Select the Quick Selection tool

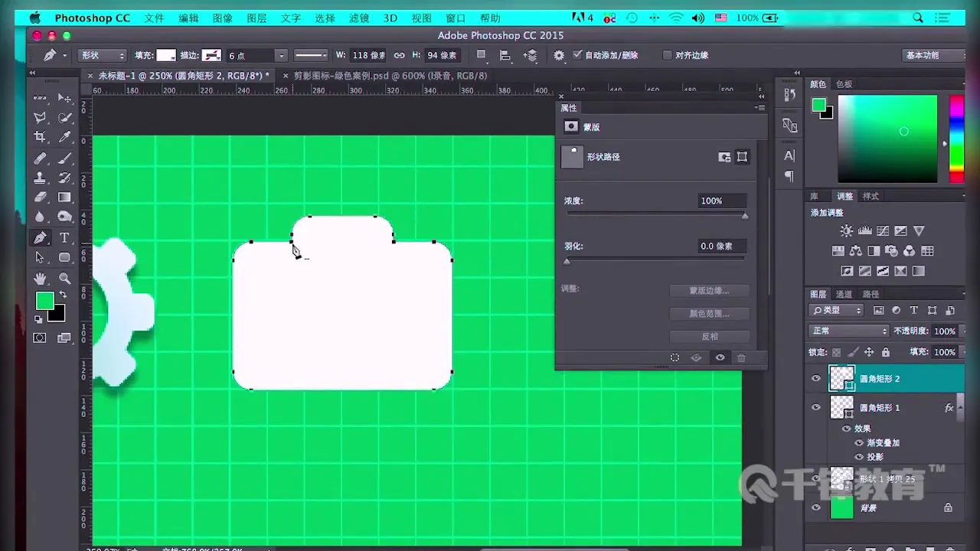(x=64, y=118)
